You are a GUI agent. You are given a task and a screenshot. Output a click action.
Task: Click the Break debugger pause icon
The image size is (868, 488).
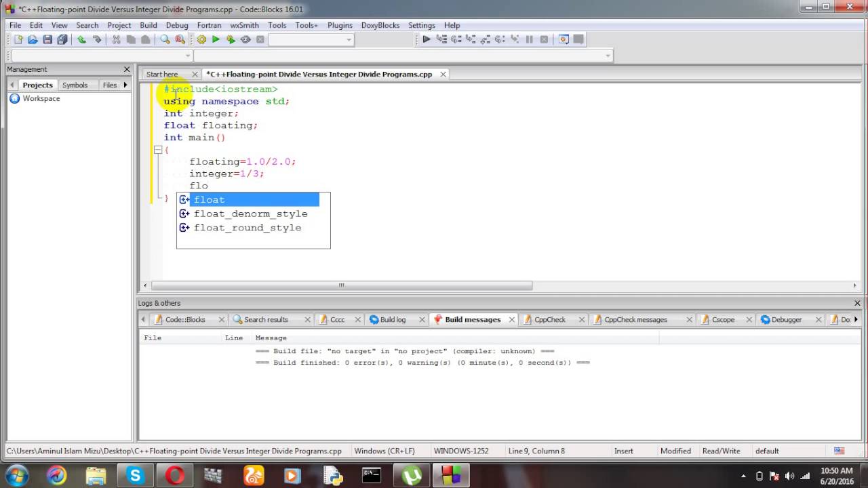529,39
